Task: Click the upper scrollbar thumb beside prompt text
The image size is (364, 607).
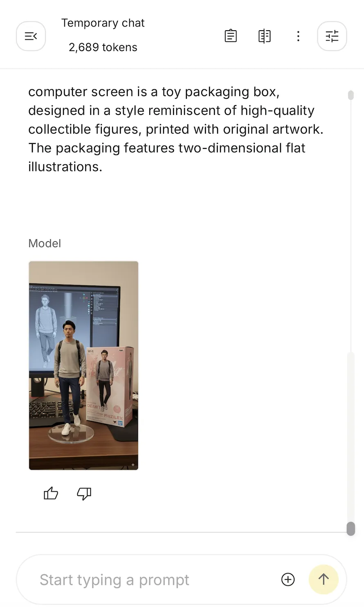Action: (351, 95)
